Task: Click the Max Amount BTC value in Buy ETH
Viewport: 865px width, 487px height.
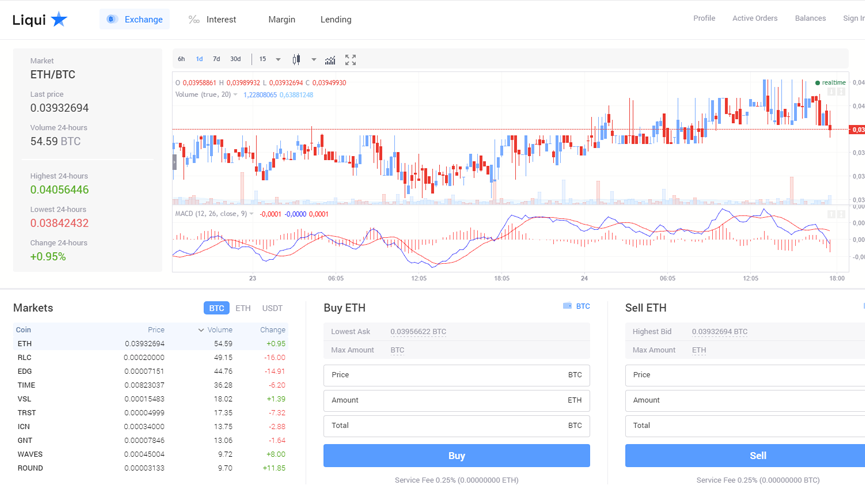Action: (397, 350)
